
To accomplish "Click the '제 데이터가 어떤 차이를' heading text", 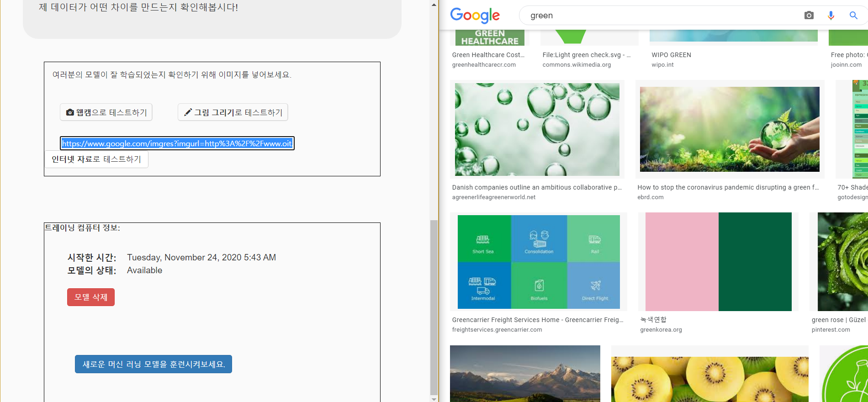I will point(138,7).
